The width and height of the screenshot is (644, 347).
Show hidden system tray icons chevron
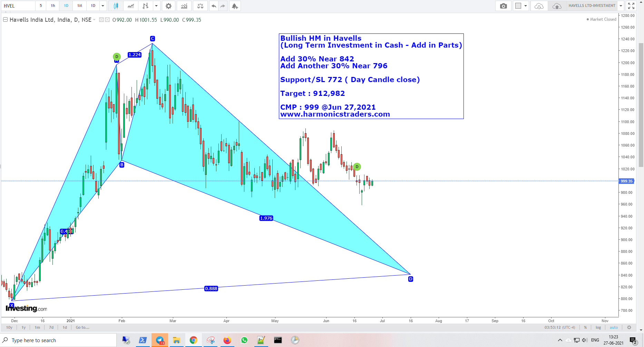coord(560,340)
